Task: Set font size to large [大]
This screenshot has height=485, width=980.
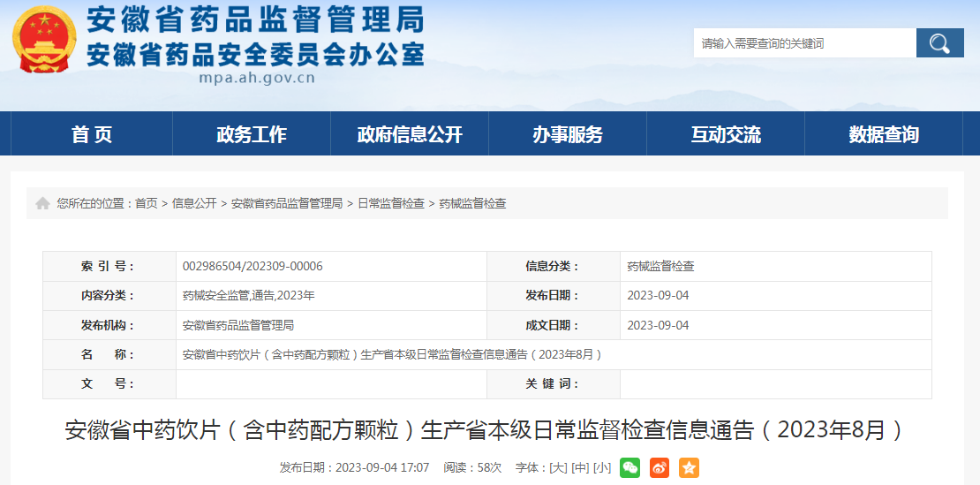Action: click(x=558, y=467)
